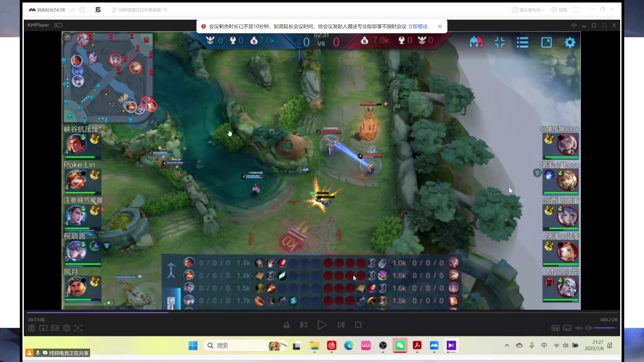Seek on the KMPlayer progress bar

[322, 312]
